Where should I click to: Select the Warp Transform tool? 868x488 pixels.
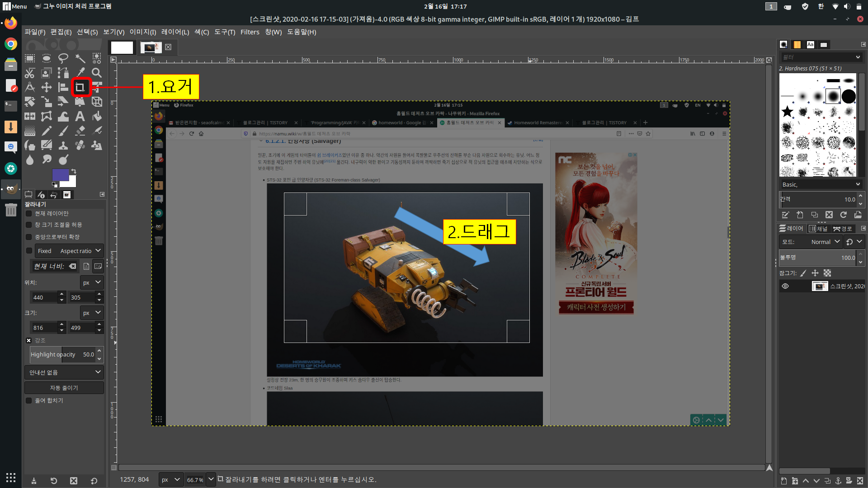[63, 116]
